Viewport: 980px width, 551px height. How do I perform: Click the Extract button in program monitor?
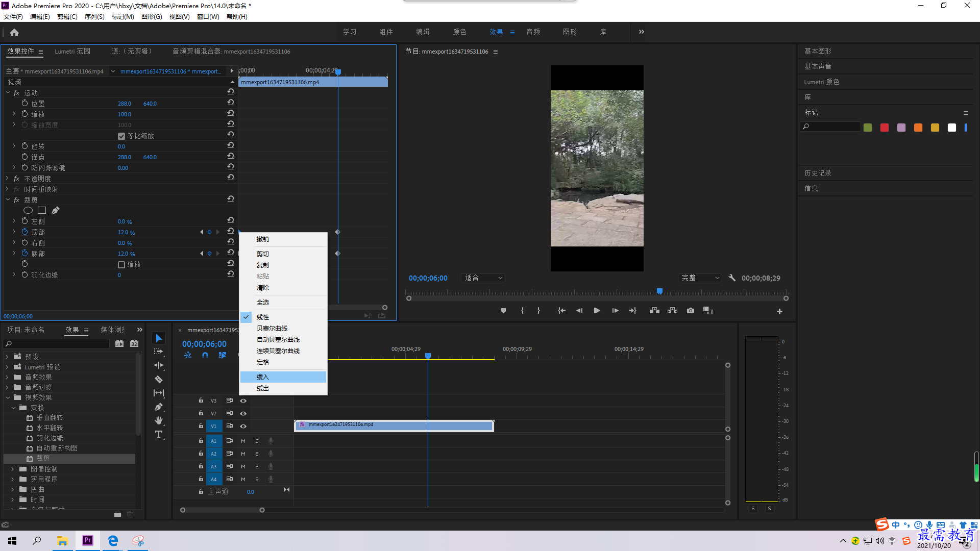point(673,311)
